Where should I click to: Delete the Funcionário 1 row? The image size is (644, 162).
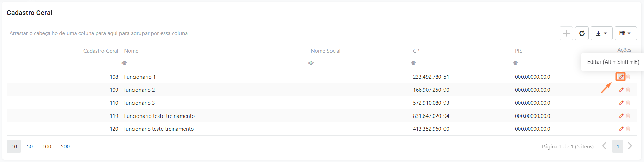click(628, 77)
